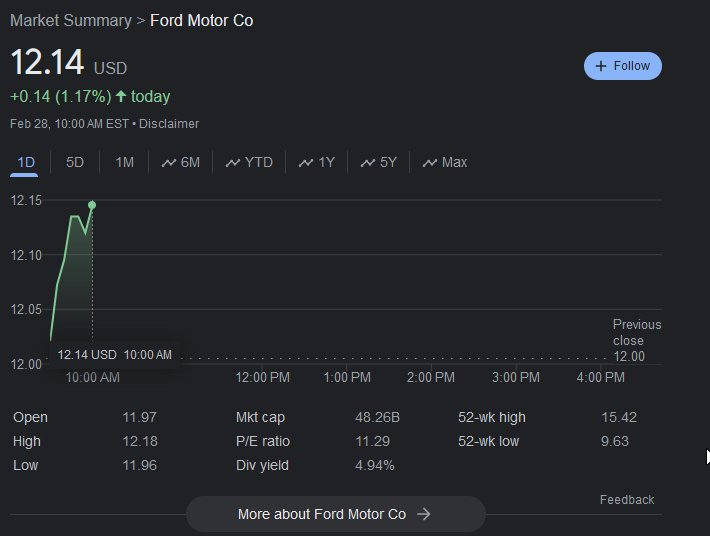Click the Follow button
710x536 pixels.
pyautogui.click(x=622, y=66)
